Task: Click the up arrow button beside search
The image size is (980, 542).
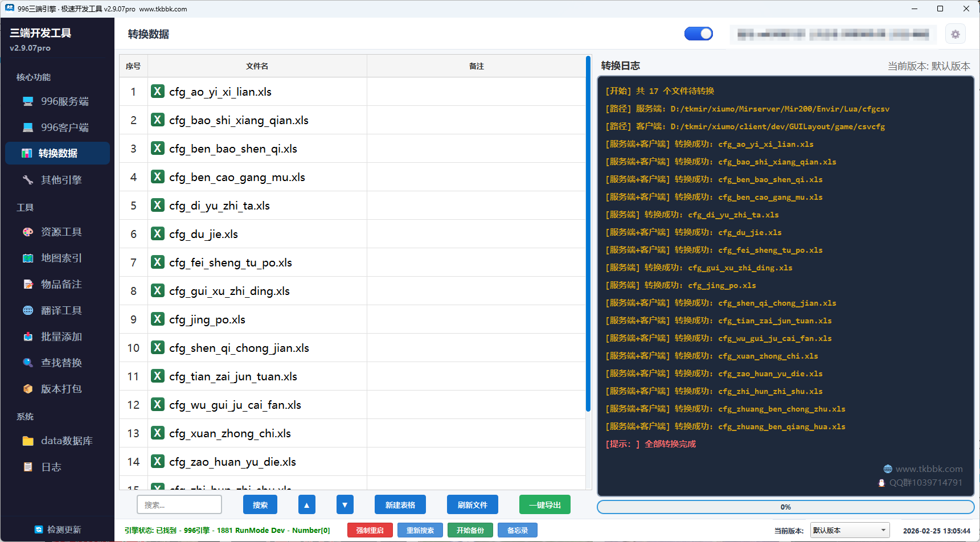Action: coord(306,505)
